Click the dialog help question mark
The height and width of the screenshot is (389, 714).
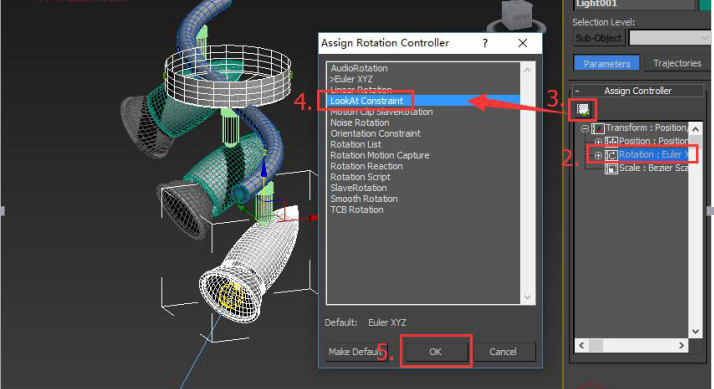485,43
